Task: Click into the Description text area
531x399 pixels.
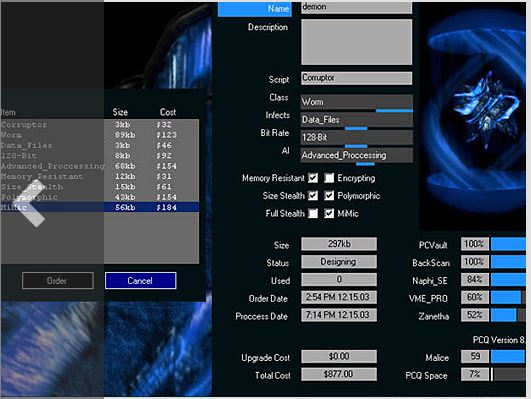Action: pos(357,42)
